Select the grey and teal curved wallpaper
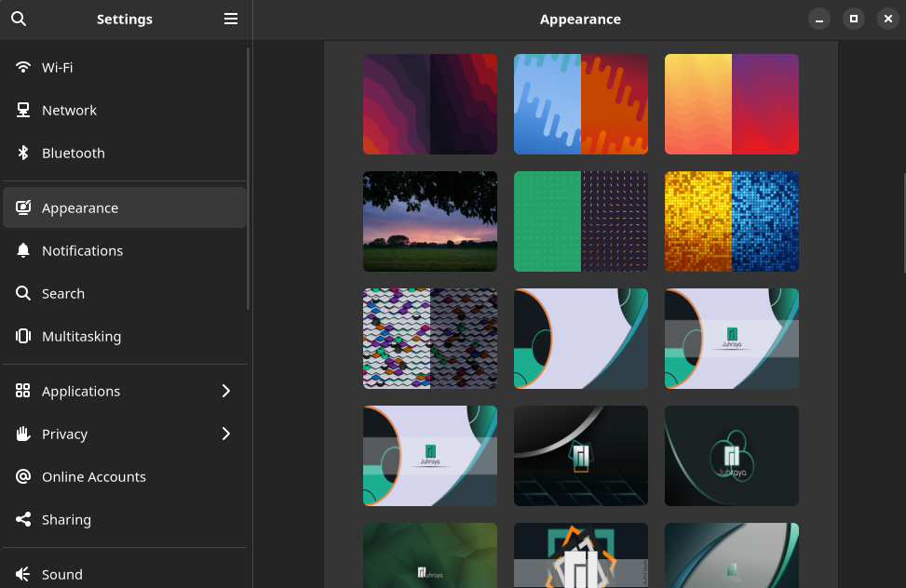The height and width of the screenshot is (588, 906). click(x=732, y=555)
